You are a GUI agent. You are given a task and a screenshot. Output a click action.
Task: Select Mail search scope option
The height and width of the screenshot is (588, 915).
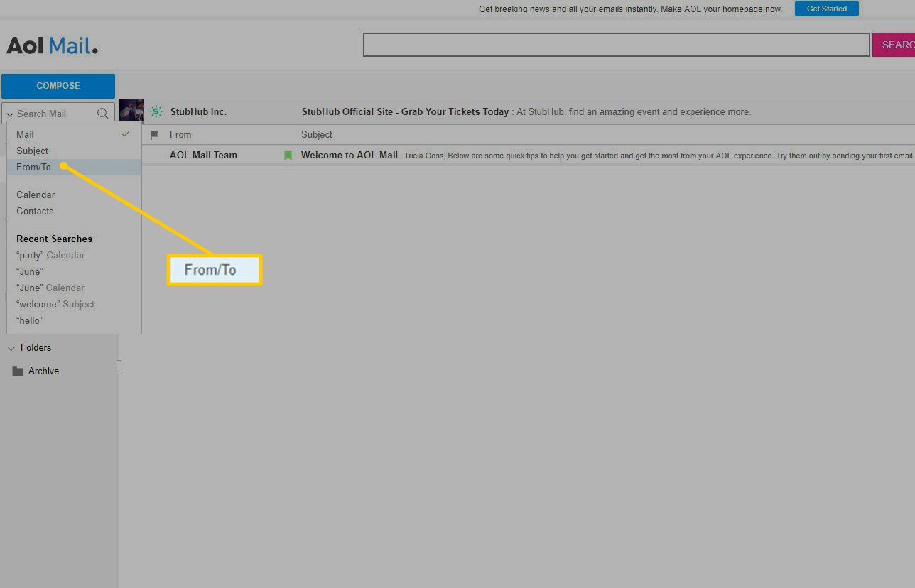click(74, 134)
